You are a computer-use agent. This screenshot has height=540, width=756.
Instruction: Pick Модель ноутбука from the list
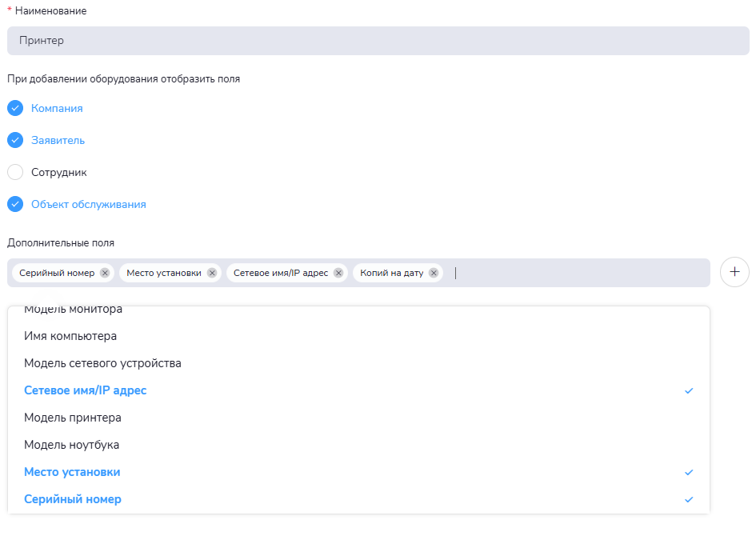71,445
